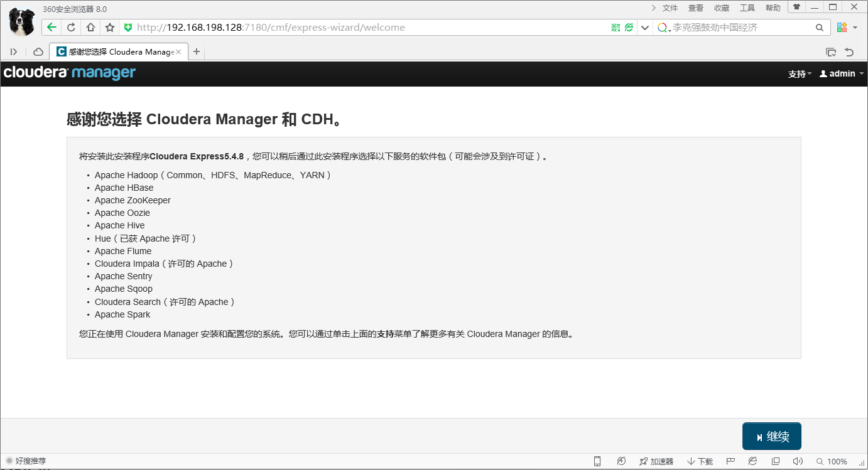
Task: Click Apache Sqoop list item
Action: pyautogui.click(x=124, y=289)
